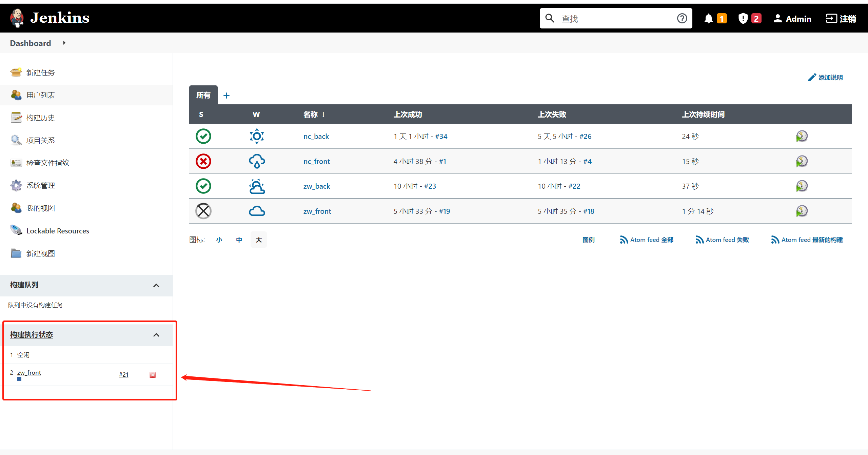Collapse the 构建执行状态 panel

click(x=156, y=335)
